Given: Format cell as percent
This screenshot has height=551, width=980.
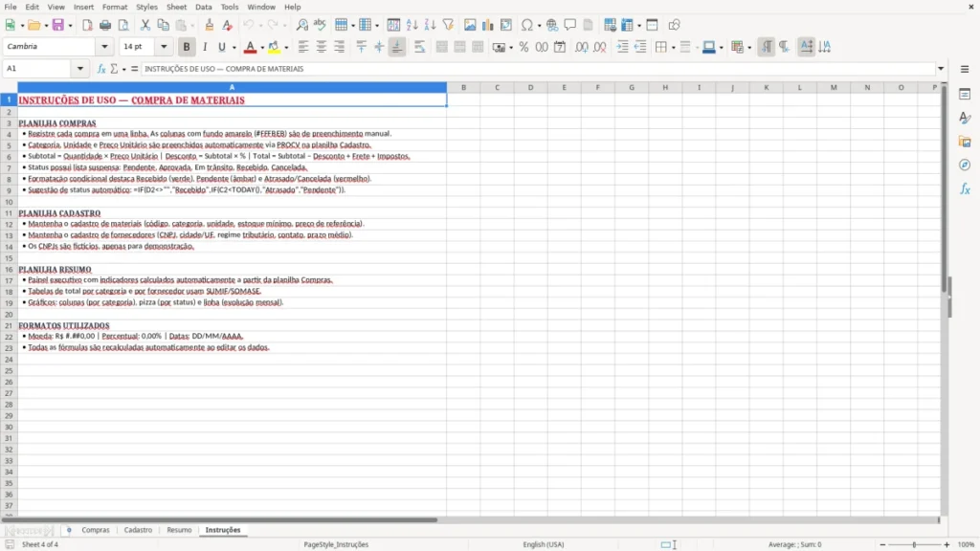Looking at the screenshot, I should (523, 47).
